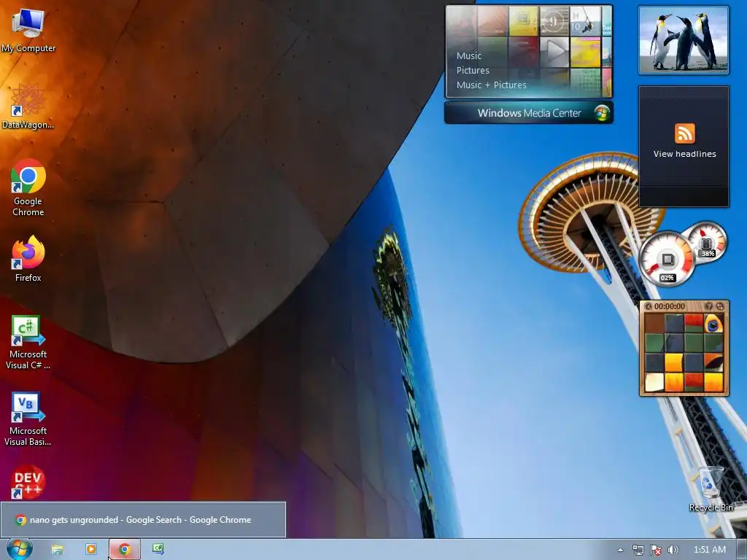Click the memory meter dial showing 38%

pos(707,242)
